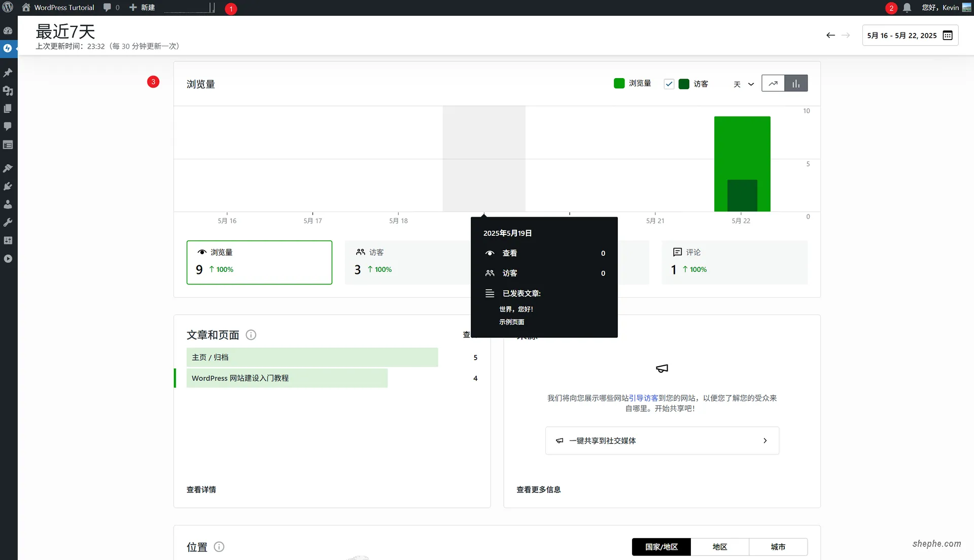
Task: Open the Dashboard speedometer icon in sidebar
Action: (8, 30)
